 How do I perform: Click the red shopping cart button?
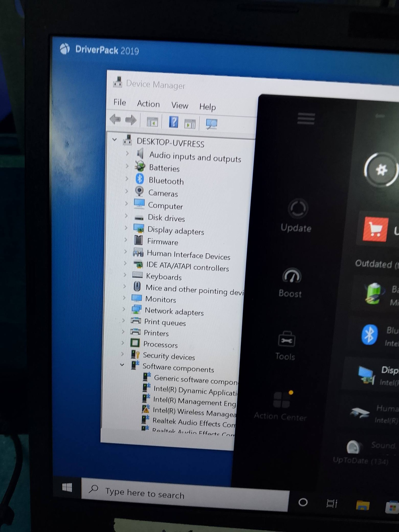[376, 229]
